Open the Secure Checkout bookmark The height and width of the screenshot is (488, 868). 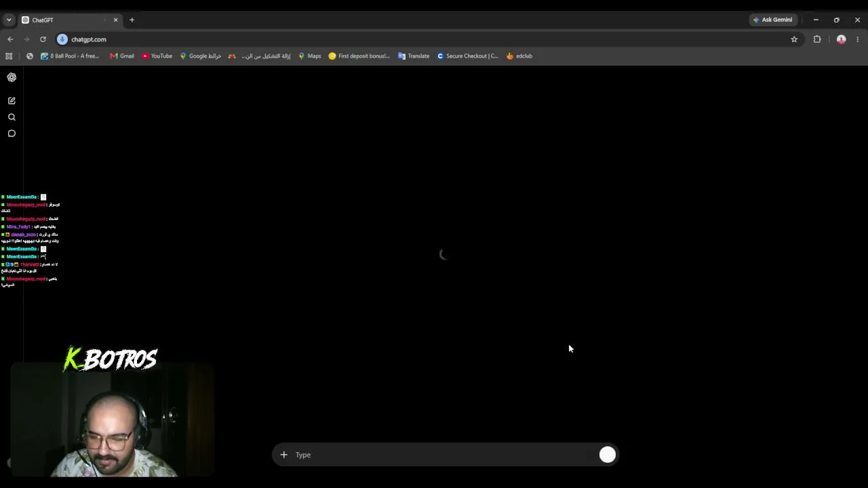(x=467, y=56)
